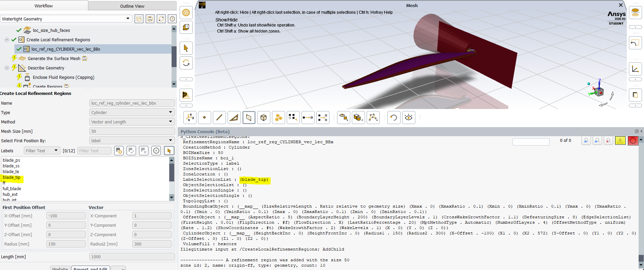Click the Revert and Edit button
Image resolution: width=644 pixels, height=270 pixels.
(x=90, y=268)
